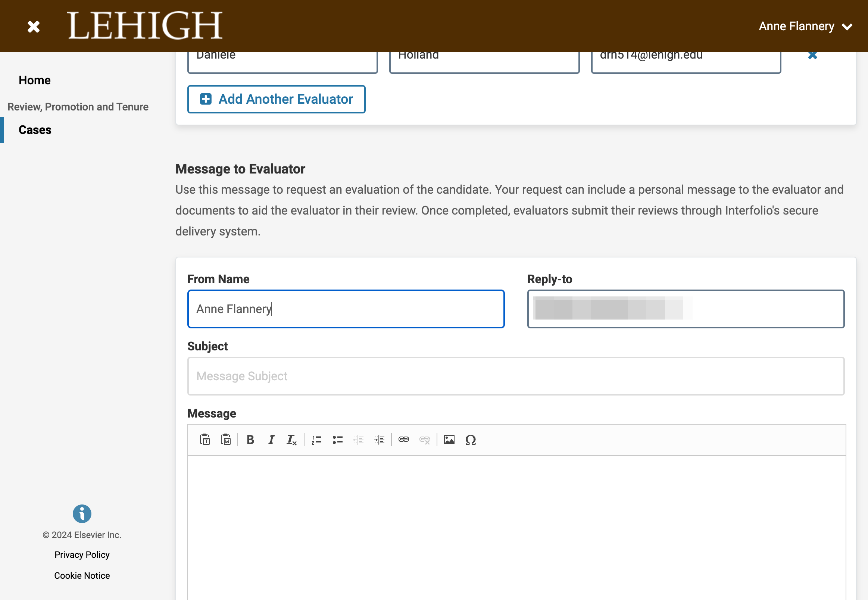This screenshot has height=600, width=868.
Task: Click the blue info icon
Action: [x=82, y=513]
